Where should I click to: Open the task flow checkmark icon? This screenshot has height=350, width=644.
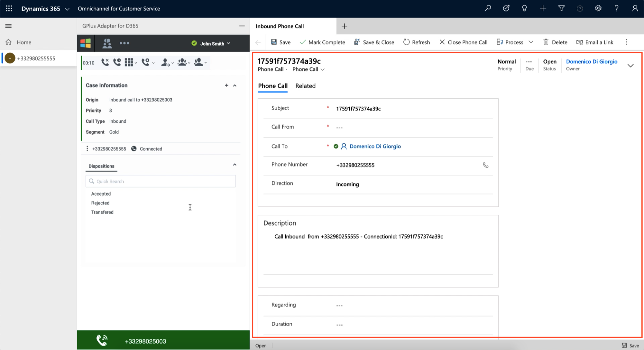[506, 8]
